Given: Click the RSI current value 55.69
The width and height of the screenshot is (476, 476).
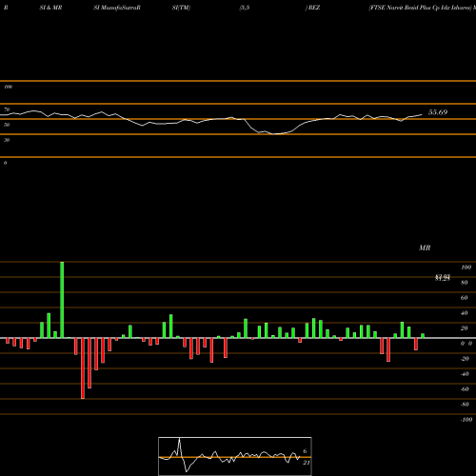Looking at the screenshot, I should [x=438, y=112].
